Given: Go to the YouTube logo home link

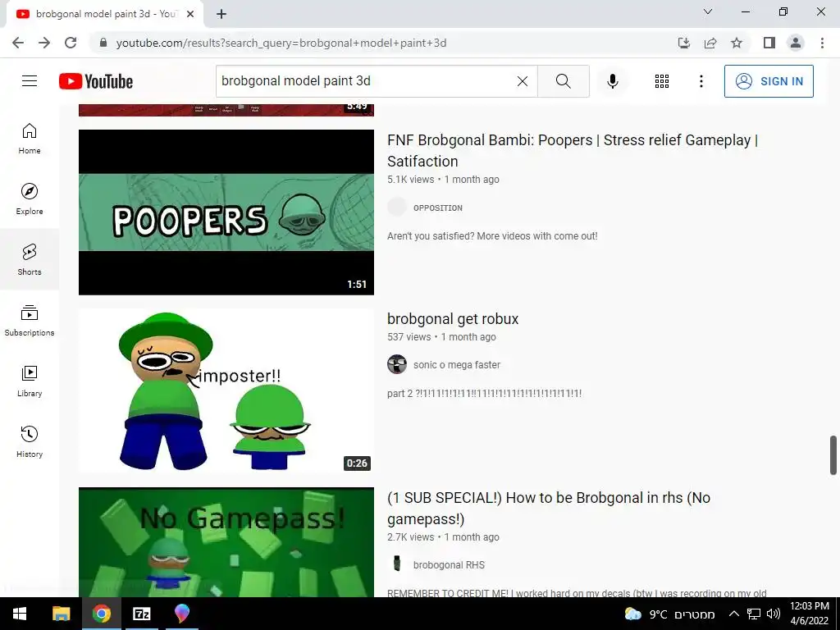Looking at the screenshot, I should click(x=96, y=81).
